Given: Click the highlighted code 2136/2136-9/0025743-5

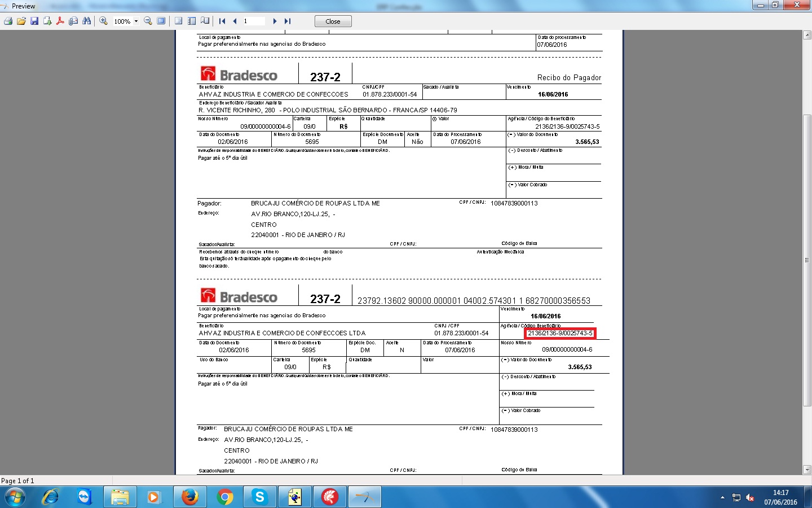Looking at the screenshot, I should point(560,333).
